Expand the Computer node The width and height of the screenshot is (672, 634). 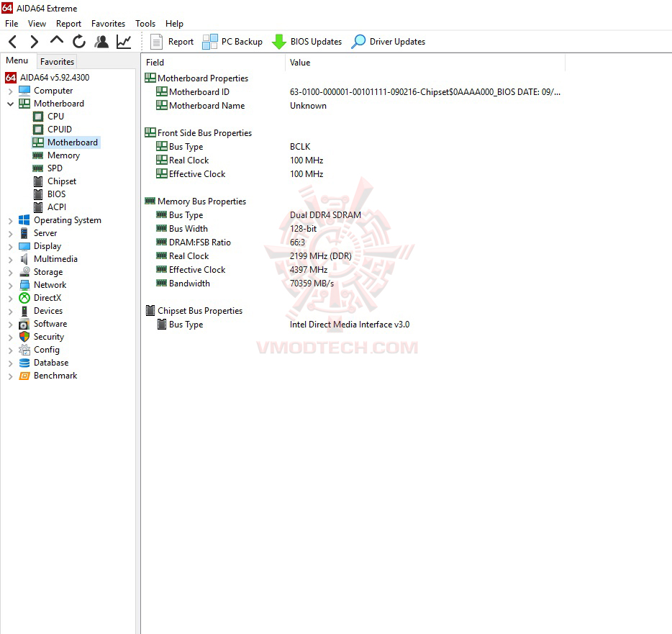(10, 91)
